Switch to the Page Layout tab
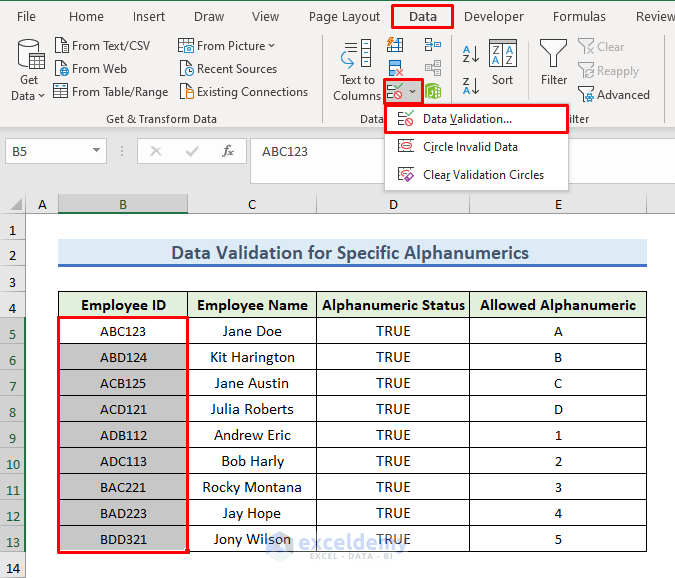 click(x=344, y=17)
